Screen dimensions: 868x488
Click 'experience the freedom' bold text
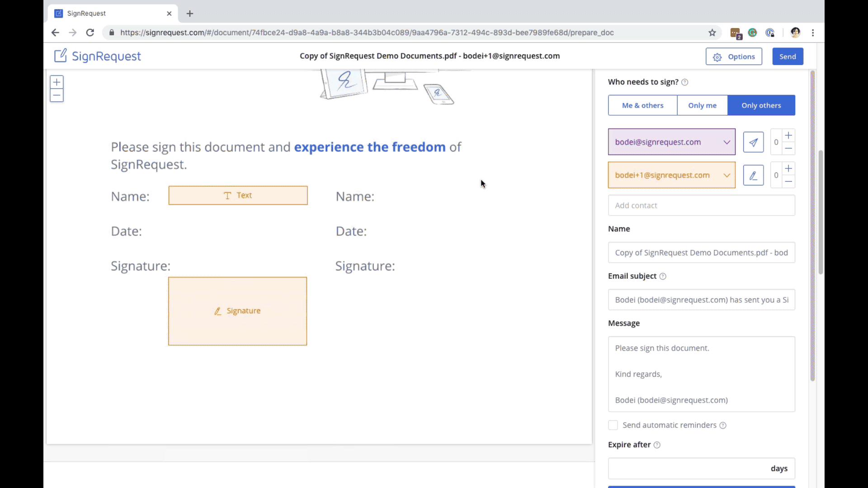point(370,147)
